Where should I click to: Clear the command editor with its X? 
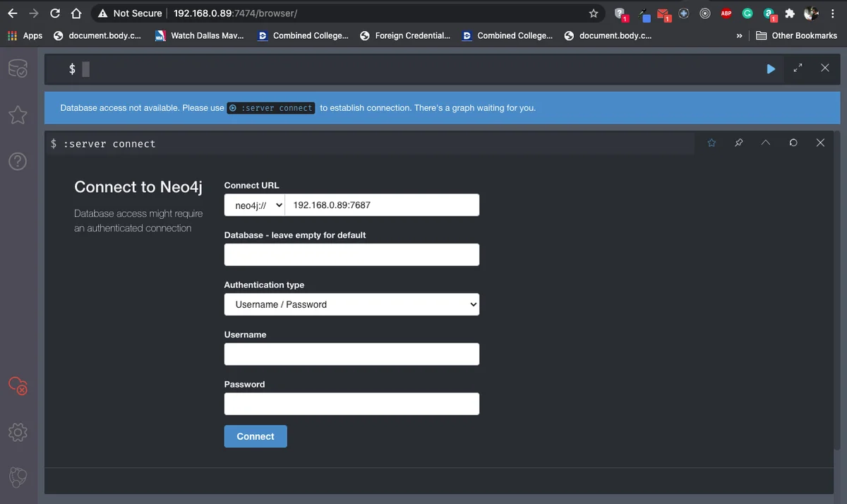pos(825,68)
